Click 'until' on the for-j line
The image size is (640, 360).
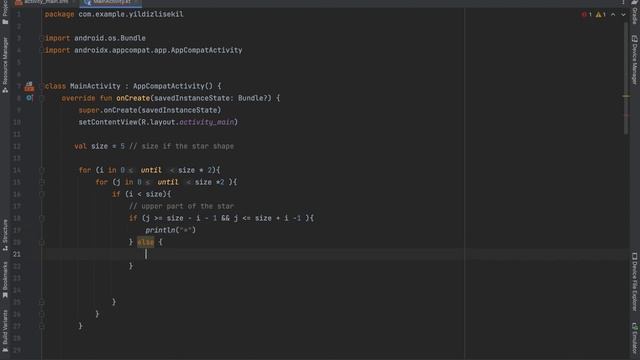tap(168, 182)
